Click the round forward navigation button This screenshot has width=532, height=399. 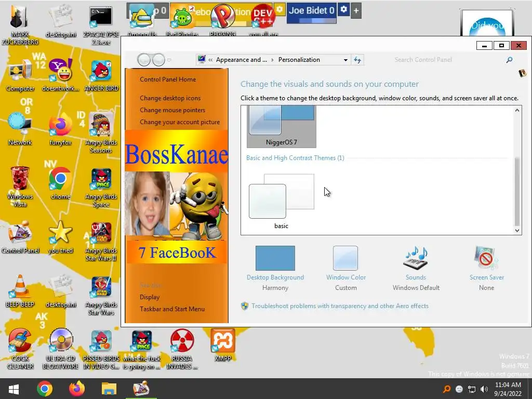pos(158,60)
